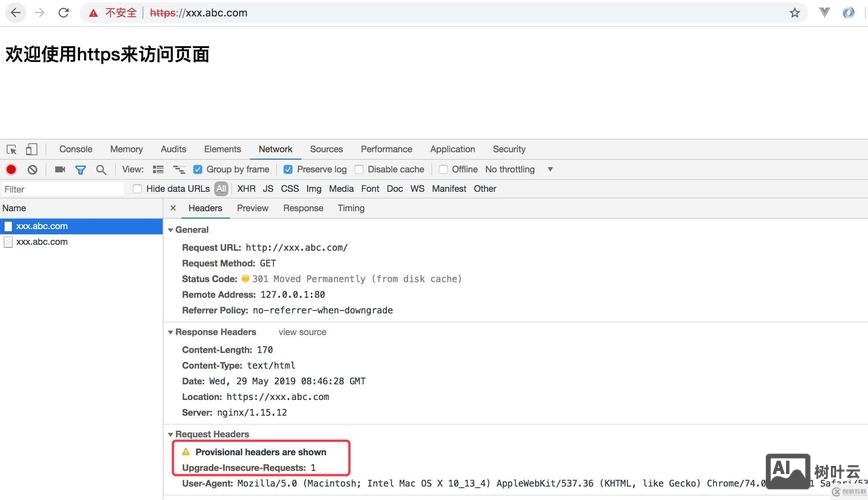
Task: Clear the network log with the clear icon
Action: pos(32,170)
